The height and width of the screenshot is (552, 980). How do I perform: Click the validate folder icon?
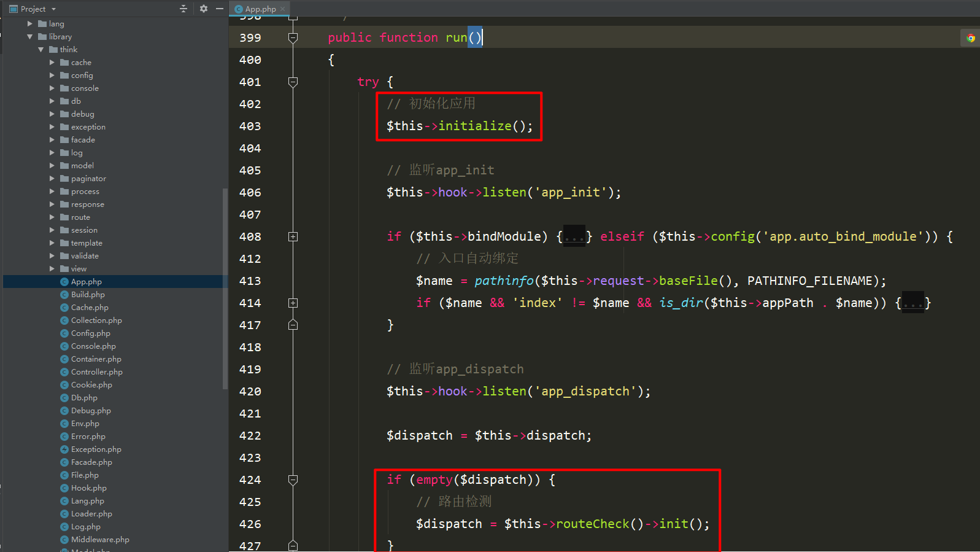pyautogui.click(x=64, y=256)
